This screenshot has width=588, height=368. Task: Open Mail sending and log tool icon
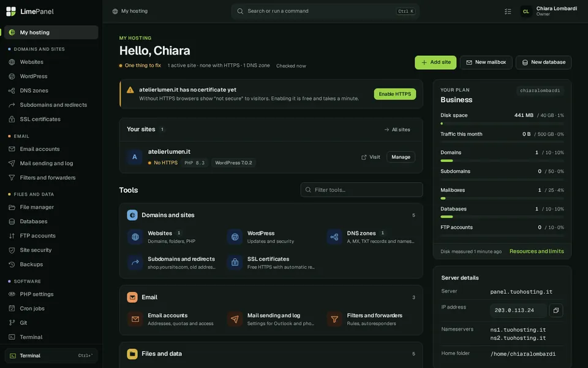pos(235,319)
